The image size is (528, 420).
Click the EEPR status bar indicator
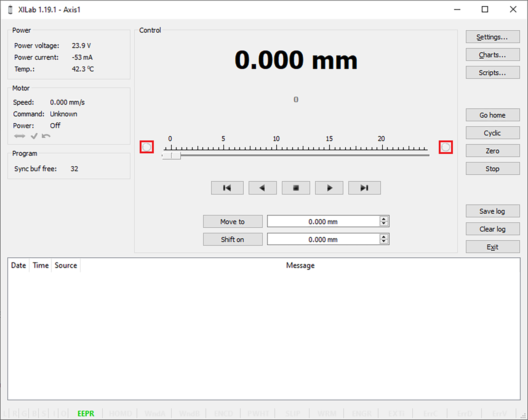(x=85, y=413)
